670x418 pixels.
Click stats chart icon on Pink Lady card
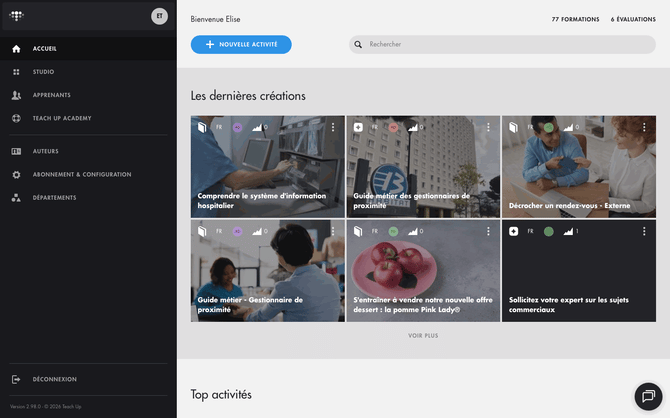click(412, 231)
